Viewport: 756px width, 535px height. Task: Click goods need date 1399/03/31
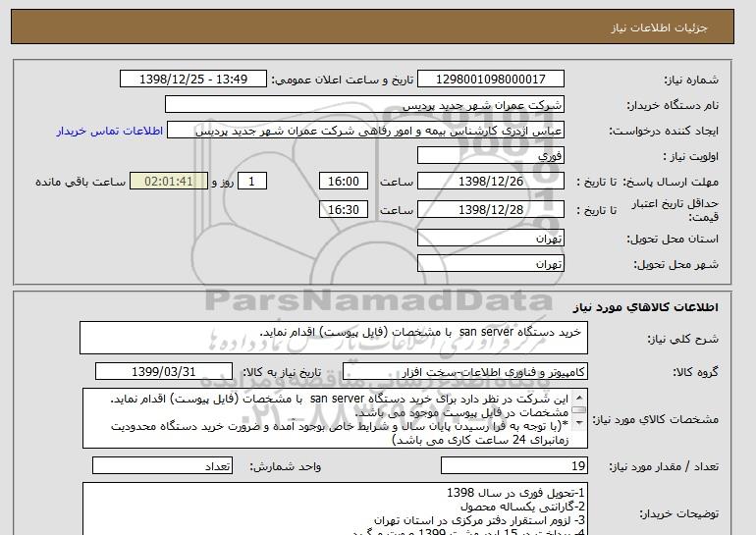pos(164,372)
